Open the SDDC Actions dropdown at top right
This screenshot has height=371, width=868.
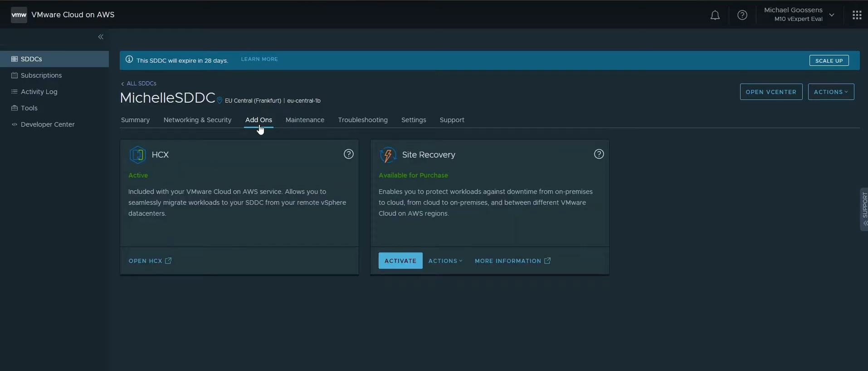click(831, 92)
